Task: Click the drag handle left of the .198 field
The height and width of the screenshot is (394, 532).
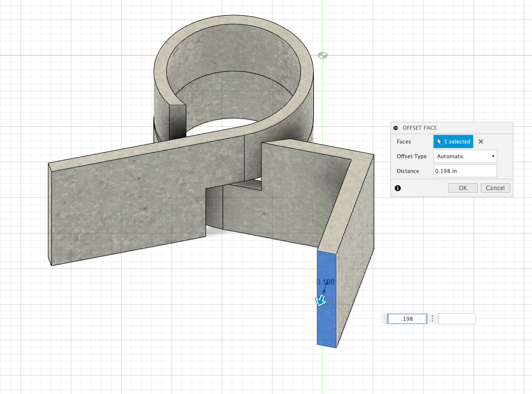Action: click(385, 319)
